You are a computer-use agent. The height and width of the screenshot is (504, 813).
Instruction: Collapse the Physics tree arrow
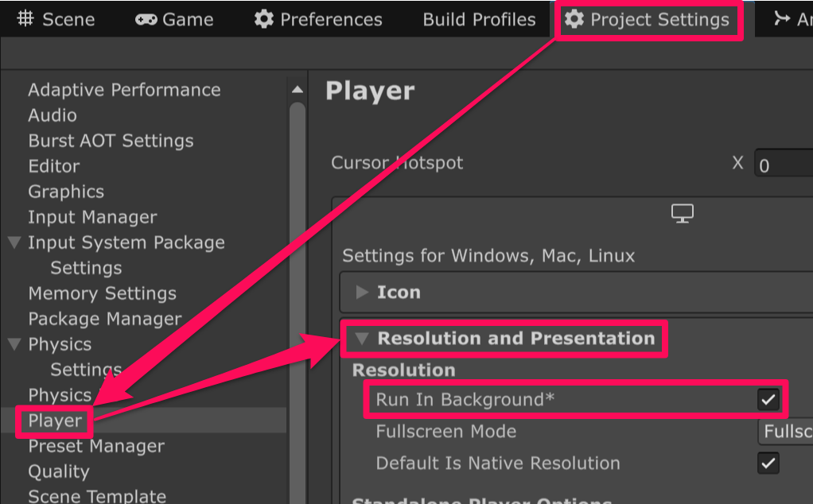pyautogui.click(x=15, y=344)
